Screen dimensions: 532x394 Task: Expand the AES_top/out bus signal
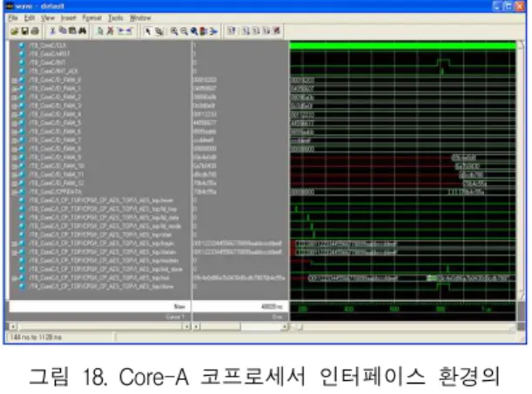click(14, 278)
